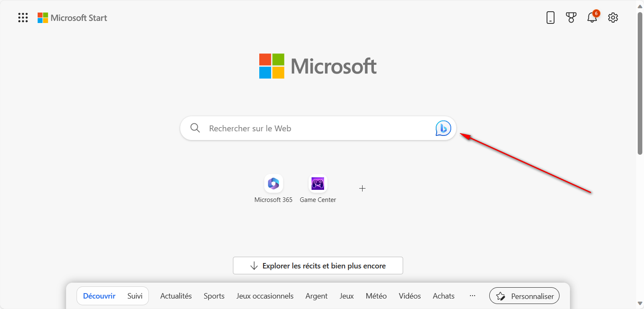Click inside the 'Rechercher sur le Web' field
Viewport: 644px width, 309px height.
[x=293, y=128]
